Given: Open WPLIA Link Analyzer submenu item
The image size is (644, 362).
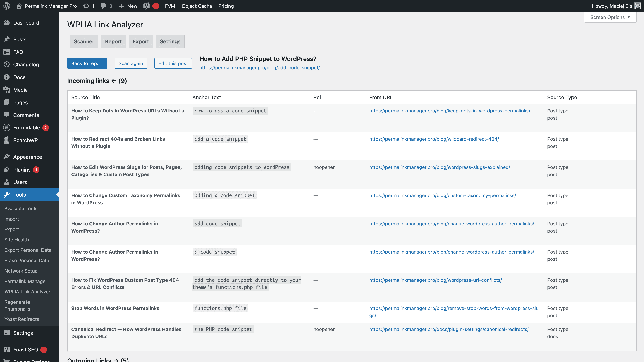Looking at the screenshot, I should click(27, 292).
